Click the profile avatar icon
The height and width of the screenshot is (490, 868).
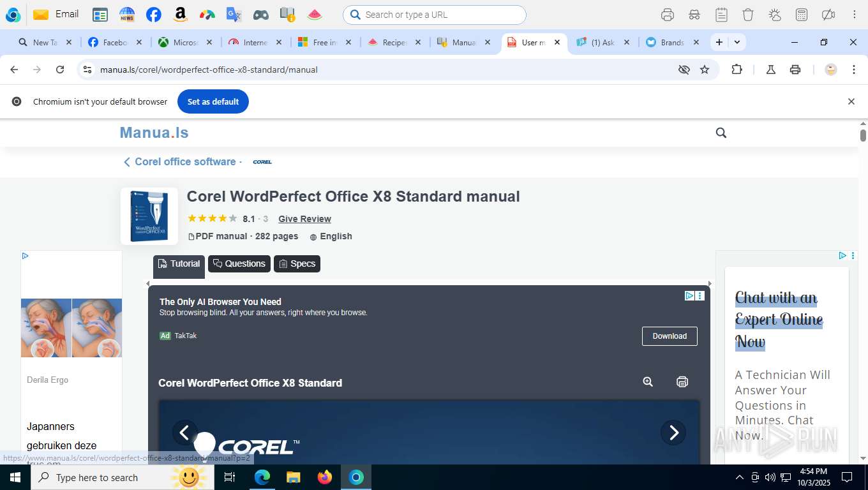click(831, 70)
